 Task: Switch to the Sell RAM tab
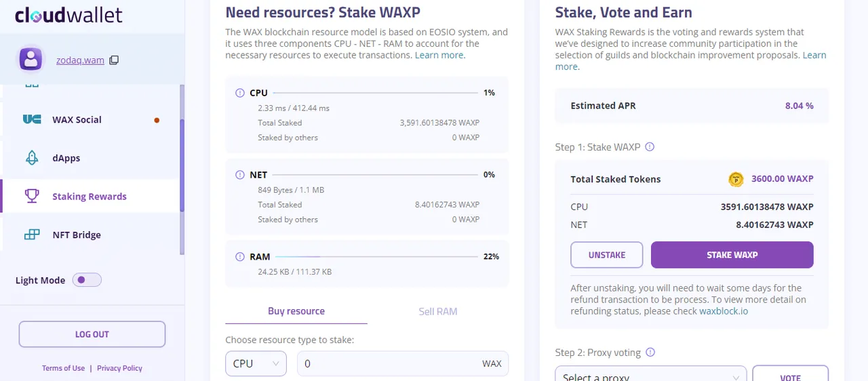pyautogui.click(x=438, y=312)
